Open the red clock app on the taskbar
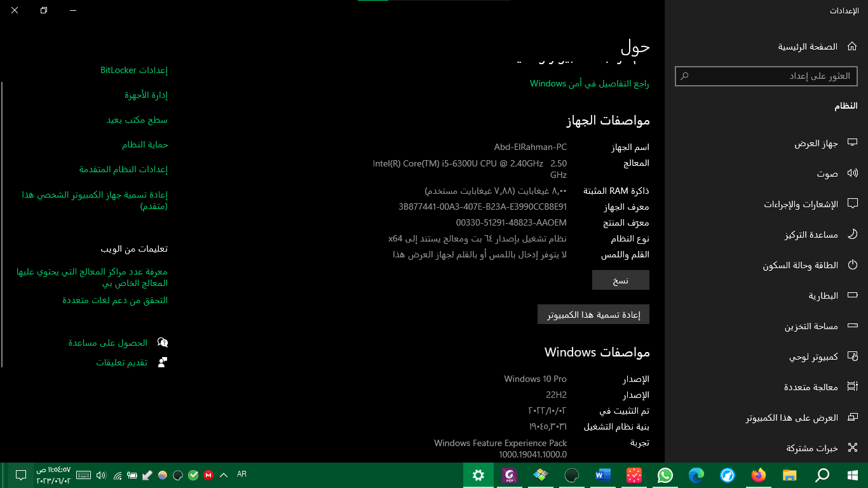 (634, 475)
